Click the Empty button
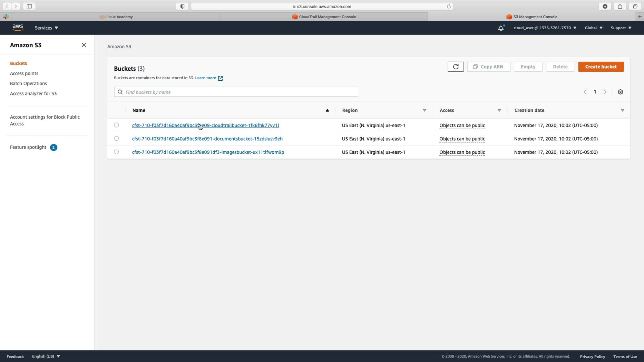644x362 pixels. tap(528, 67)
